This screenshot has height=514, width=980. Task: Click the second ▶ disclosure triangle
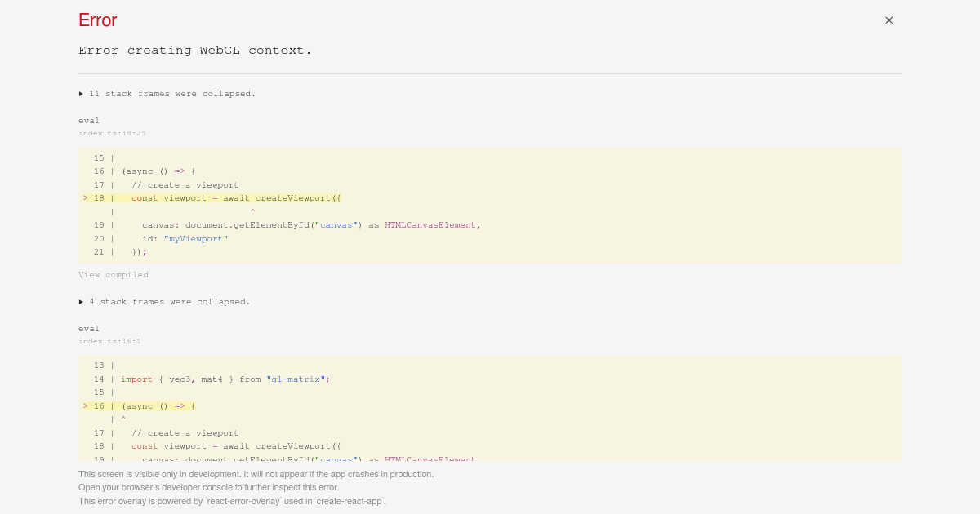(x=82, y=301)
